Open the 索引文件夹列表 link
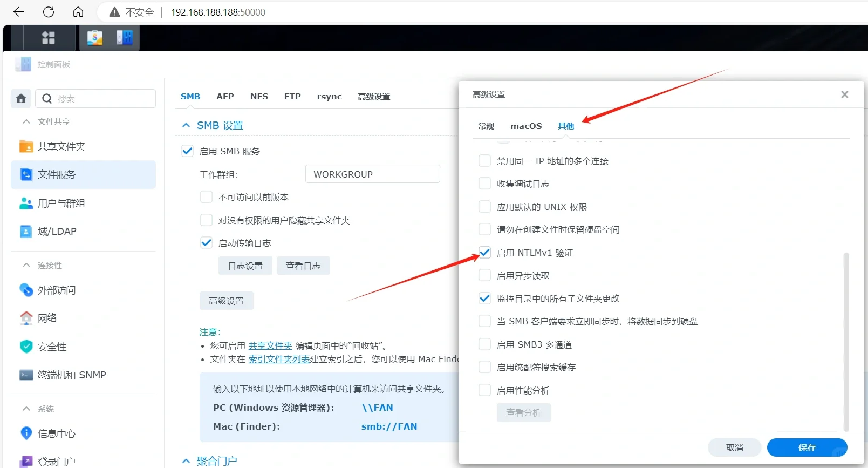 [x=279, y=359]
